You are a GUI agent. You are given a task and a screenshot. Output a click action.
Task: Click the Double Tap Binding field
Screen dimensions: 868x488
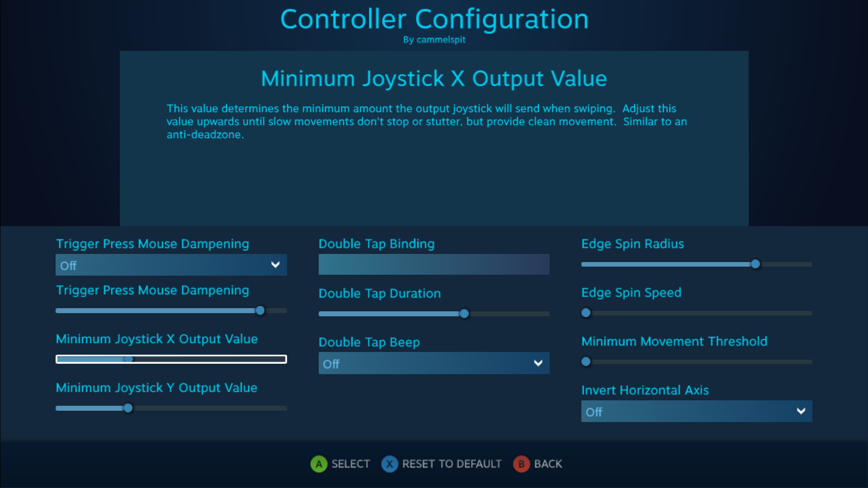click(434, 264)
